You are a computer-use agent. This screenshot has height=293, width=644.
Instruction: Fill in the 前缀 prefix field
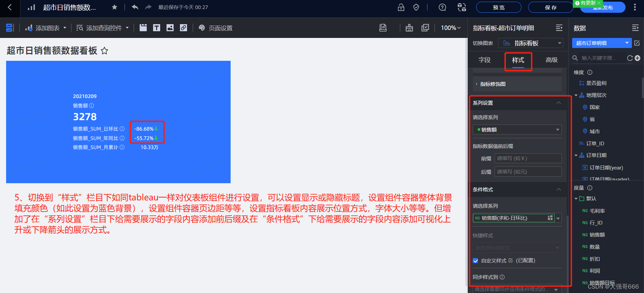pyautogui.click(x=528, y=158)
